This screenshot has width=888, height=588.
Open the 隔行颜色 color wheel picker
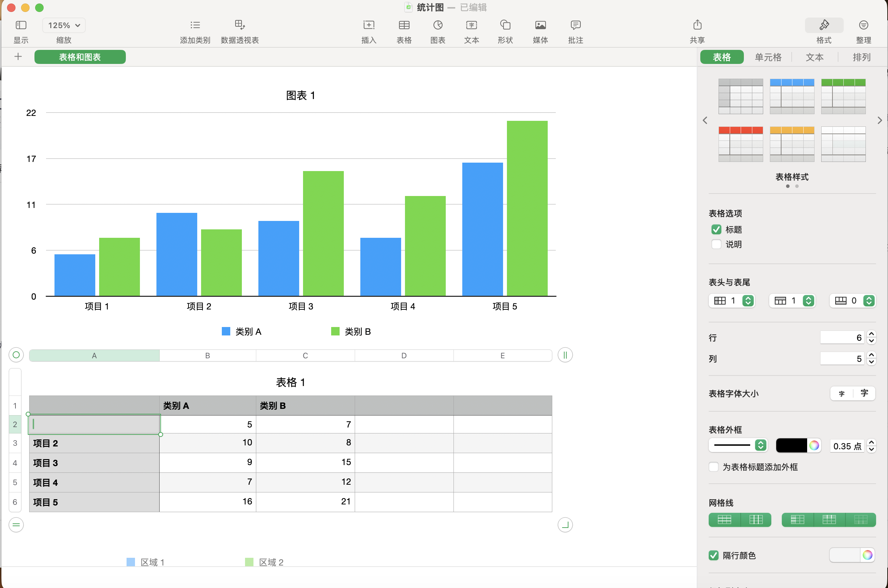pyautogui.click(x=867, y=555)
